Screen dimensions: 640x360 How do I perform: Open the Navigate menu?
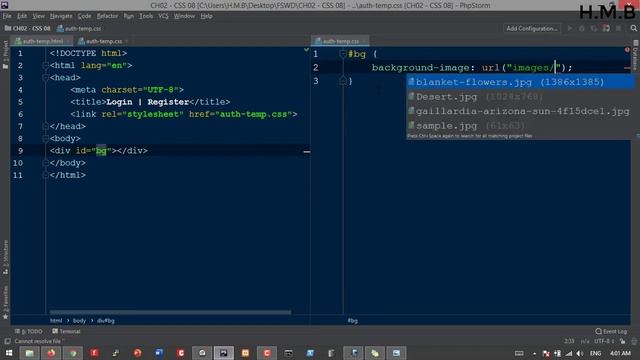click(x=61, y=16)
